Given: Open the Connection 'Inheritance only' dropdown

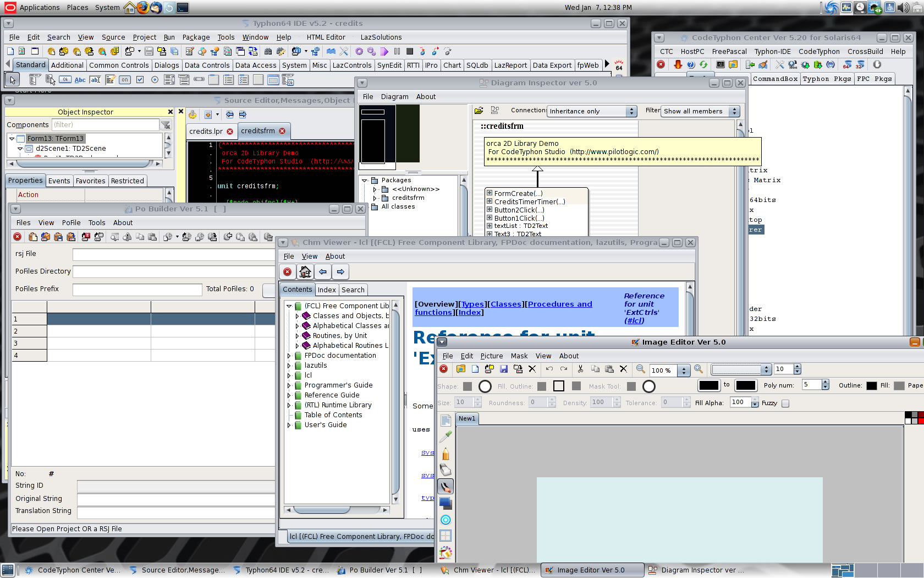Looking at the screenshot, I should pyautogui.click(x=592, y=111).
